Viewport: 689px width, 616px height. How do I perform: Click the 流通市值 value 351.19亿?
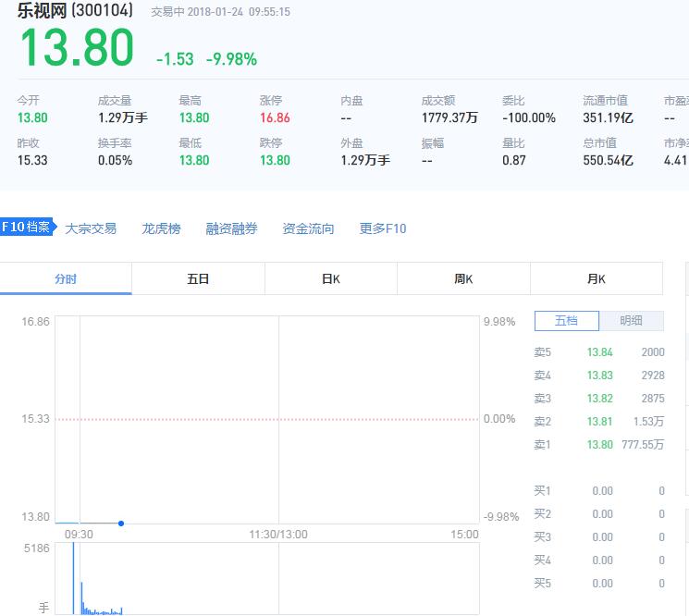coord(609,117)
